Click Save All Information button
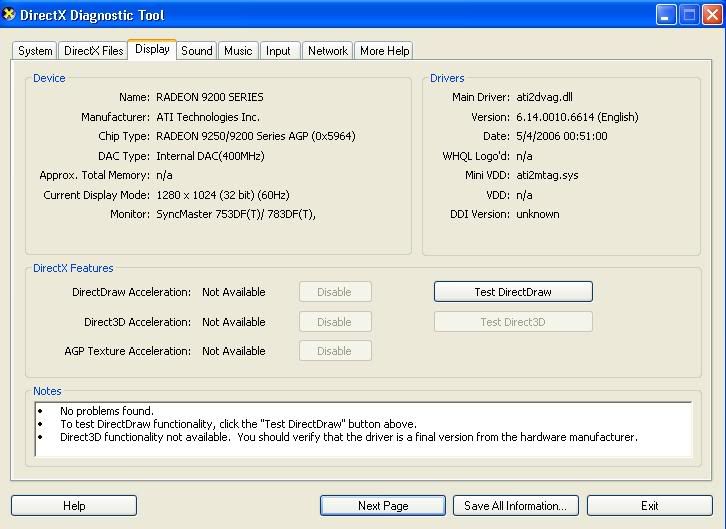 point(516,505)
